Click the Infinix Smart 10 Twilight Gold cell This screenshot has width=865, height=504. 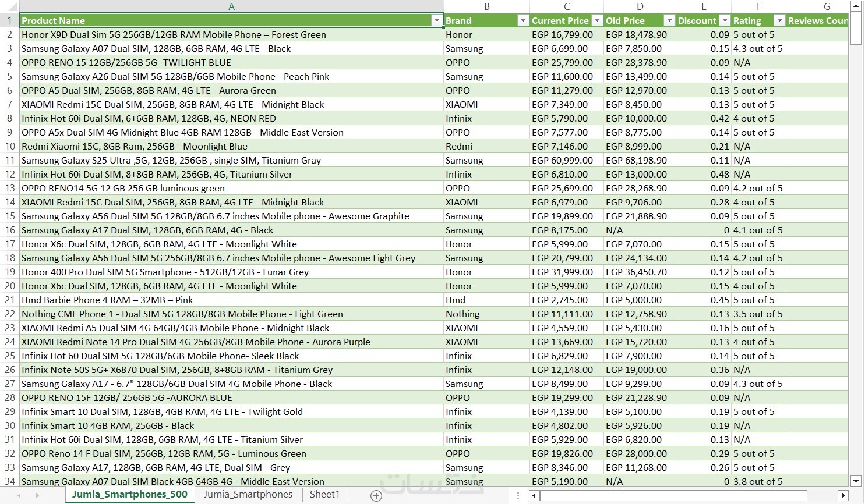(231, 411)
